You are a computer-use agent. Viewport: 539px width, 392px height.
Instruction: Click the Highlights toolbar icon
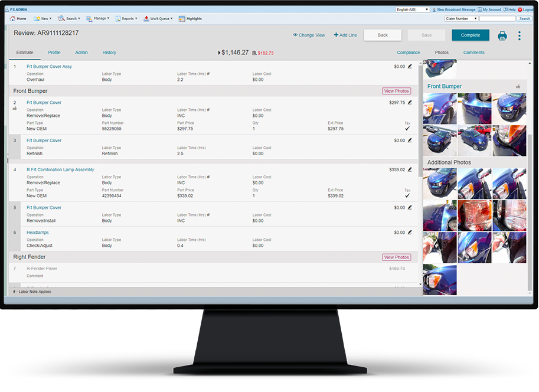(182, 19)
